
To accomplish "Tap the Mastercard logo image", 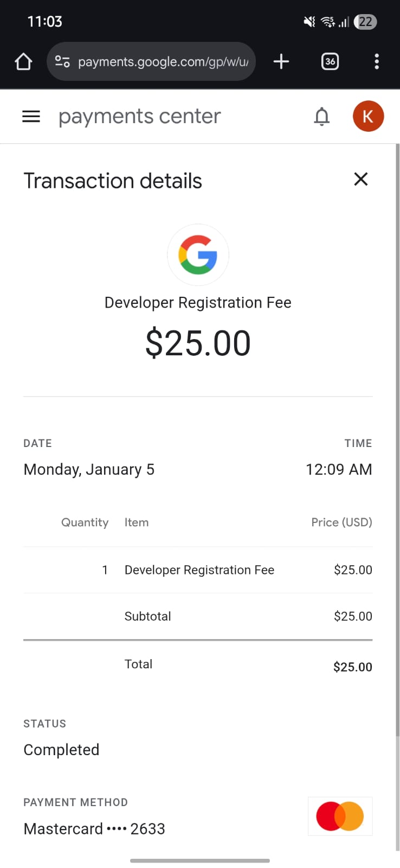I will (340, 816).
